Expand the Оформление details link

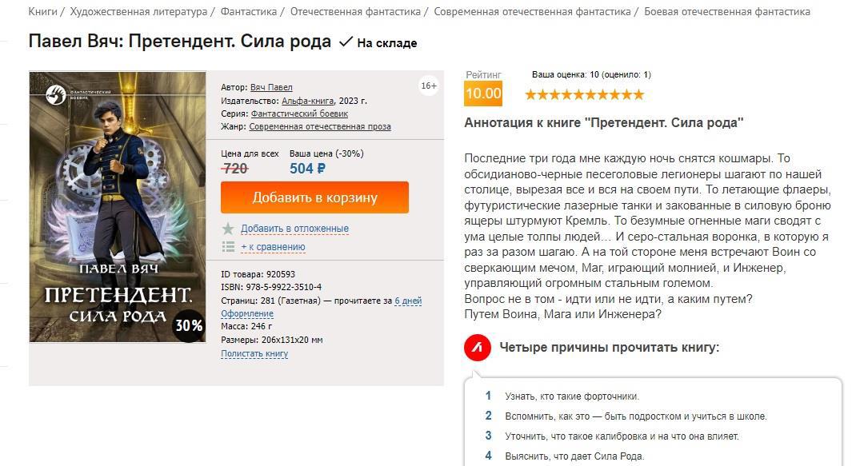[247, 314]
